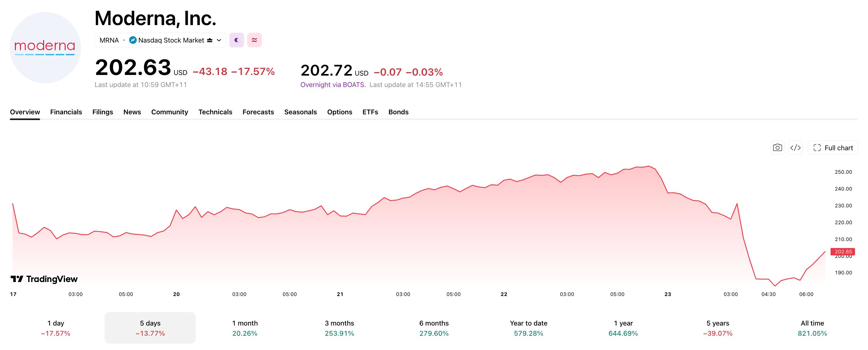Viewport: 868px width, 350px height.
Task: Switch to the Financials tab
Action: 66,112
